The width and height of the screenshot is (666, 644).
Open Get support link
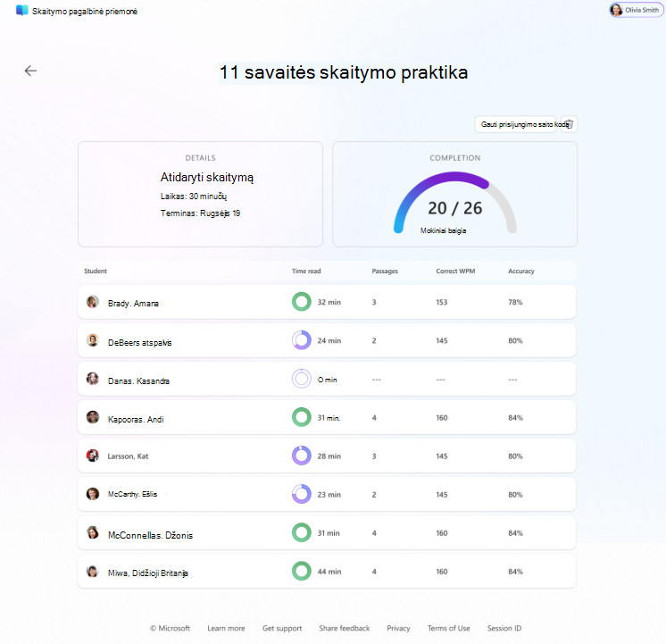pos(282,628)
